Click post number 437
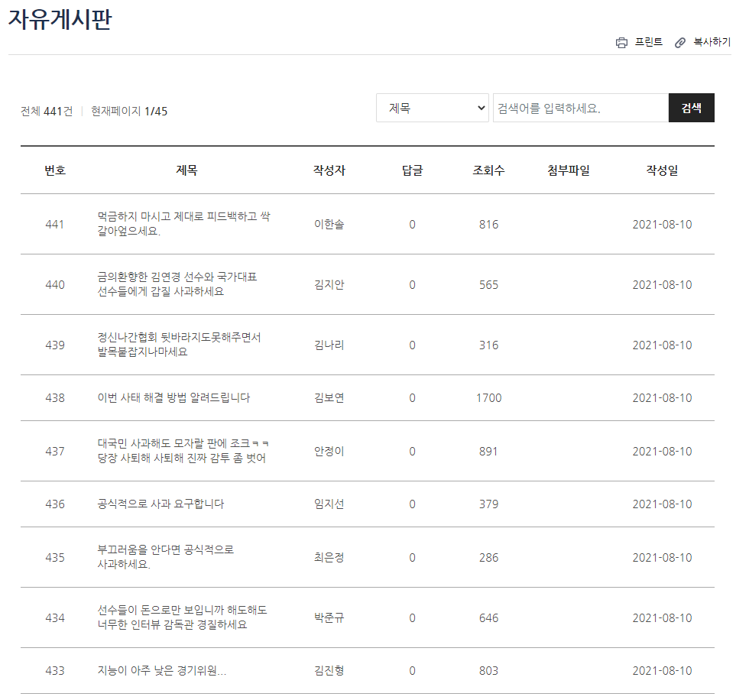Viewport: 749px width, 700px height. point(55,451)
